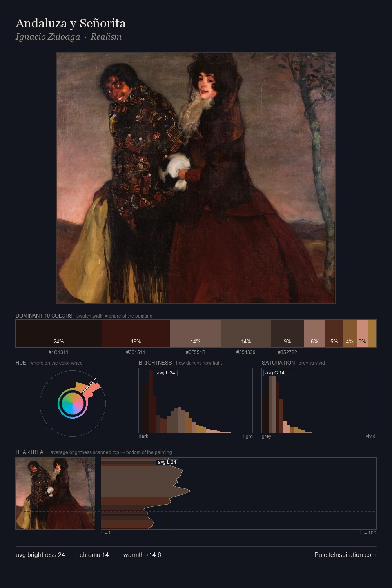Select the 19% dark red swatch
The width and height of the screenshot is (392, 588).
(x=136, y=334)
